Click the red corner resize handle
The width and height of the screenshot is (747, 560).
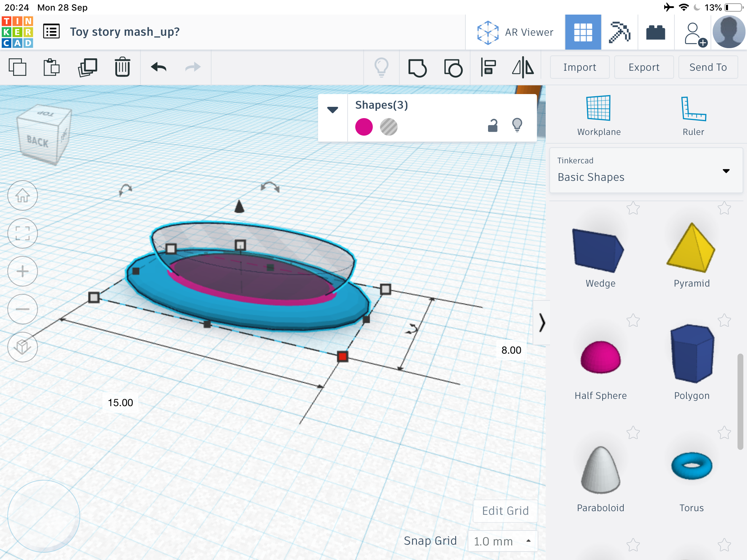[x=342, y=356]
